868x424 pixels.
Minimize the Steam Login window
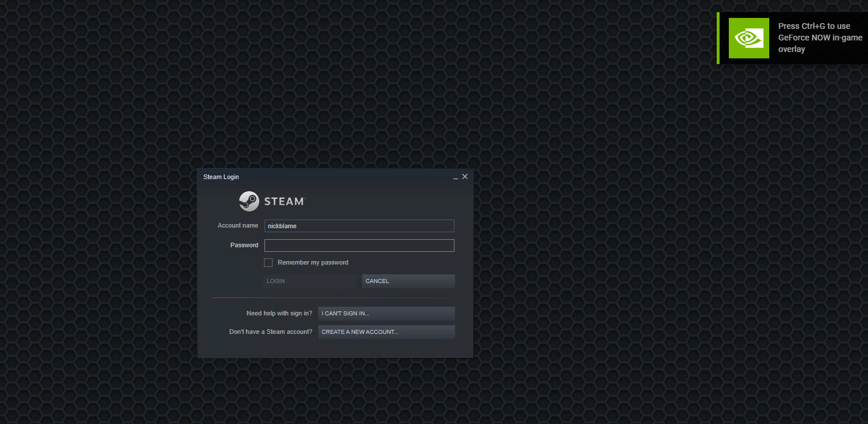pyautogui.click(x=455, y=177)
